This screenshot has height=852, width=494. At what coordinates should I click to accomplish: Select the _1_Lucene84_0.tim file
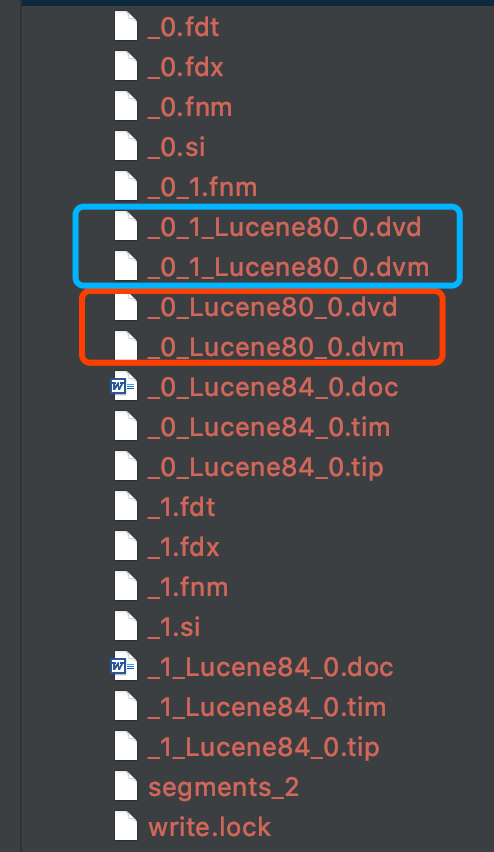click(266, 707)
